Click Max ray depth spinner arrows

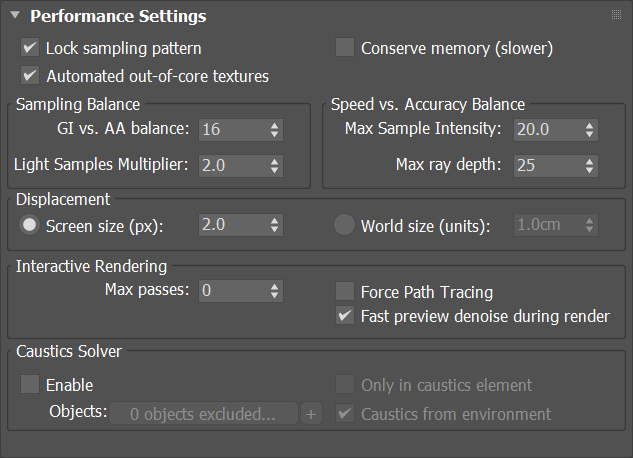tap(589, 165)
